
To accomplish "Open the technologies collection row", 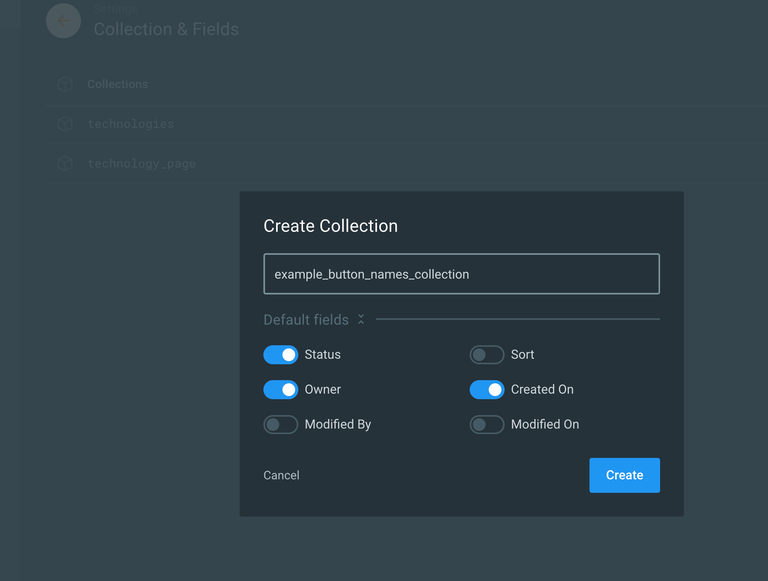I will coord(131,124).
